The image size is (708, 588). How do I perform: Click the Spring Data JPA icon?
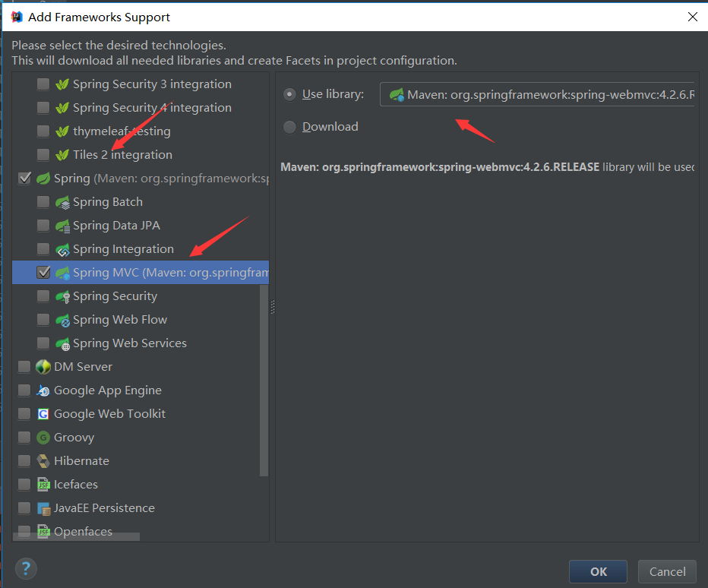[x=63, y=226]
